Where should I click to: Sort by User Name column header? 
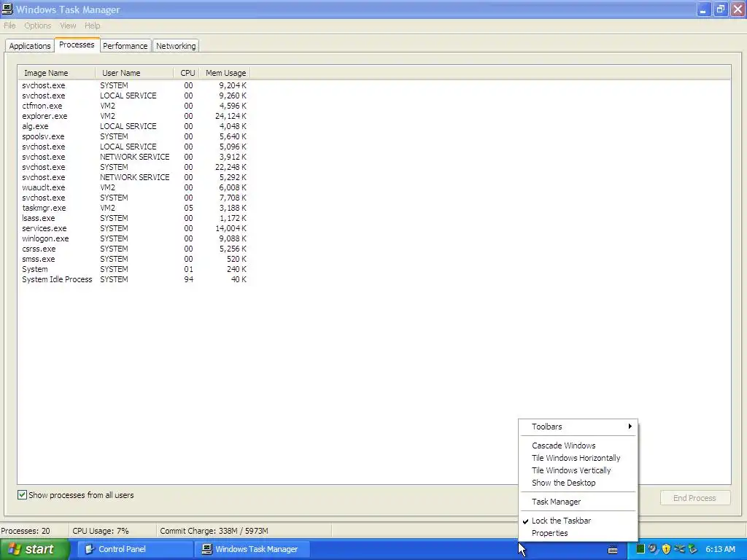coord(134,73)
